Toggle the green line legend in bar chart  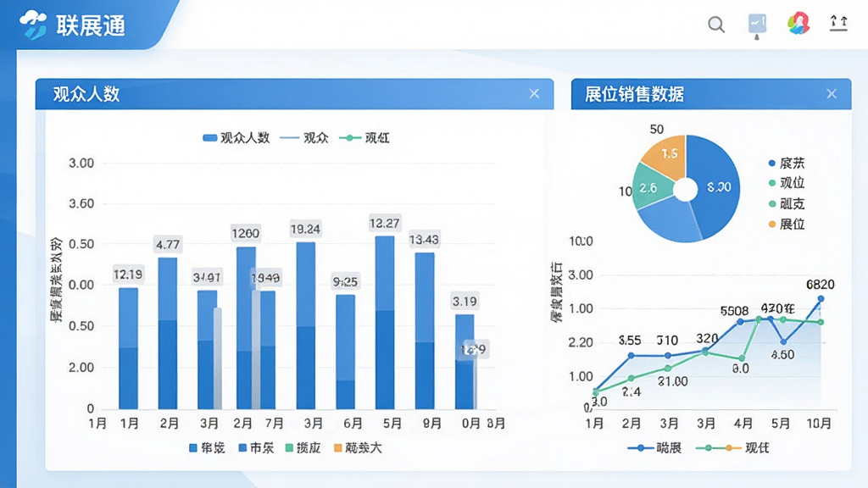click(364, 138)
